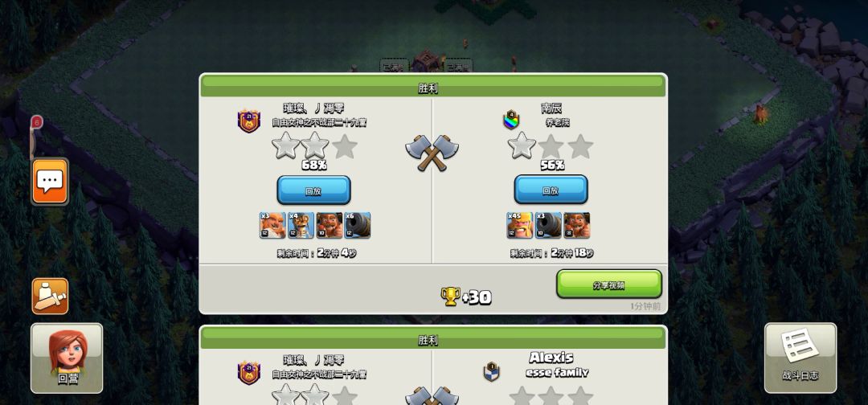
Task: Select the x4 troop icon in left army
Action: [301, 225]
